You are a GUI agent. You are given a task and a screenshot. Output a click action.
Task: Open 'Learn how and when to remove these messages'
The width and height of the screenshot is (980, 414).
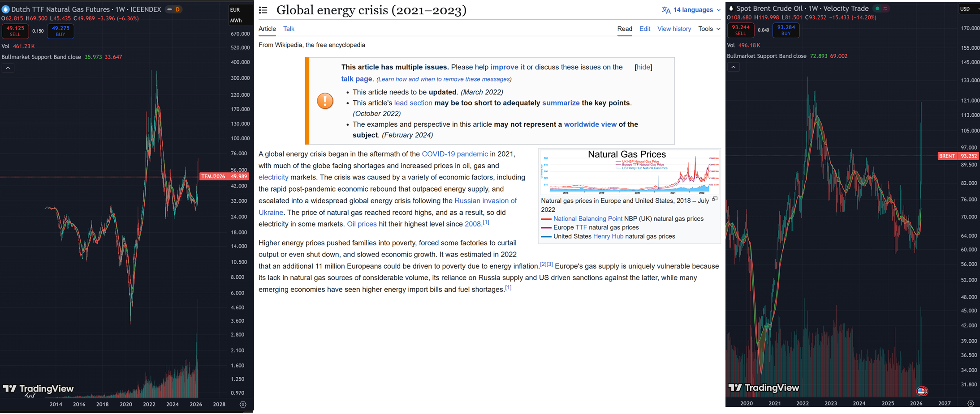click(444, 79)
